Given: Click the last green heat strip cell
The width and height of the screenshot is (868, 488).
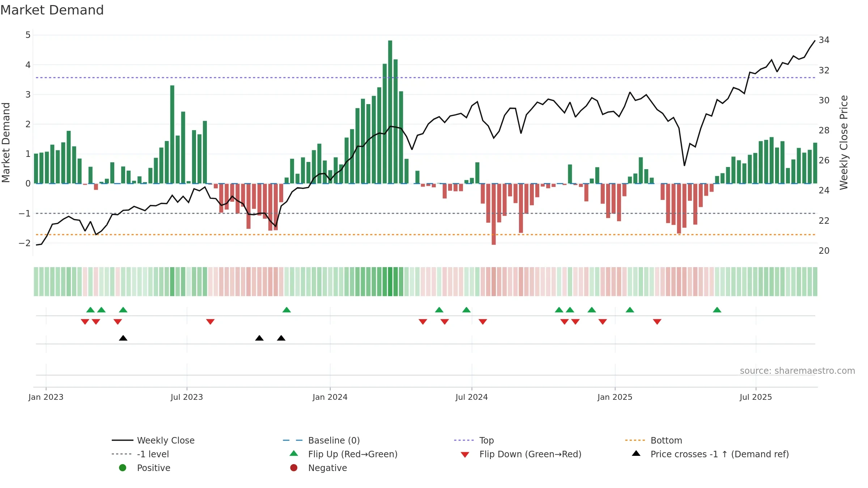Looking at the screenshot, I should tap(815, 282).
